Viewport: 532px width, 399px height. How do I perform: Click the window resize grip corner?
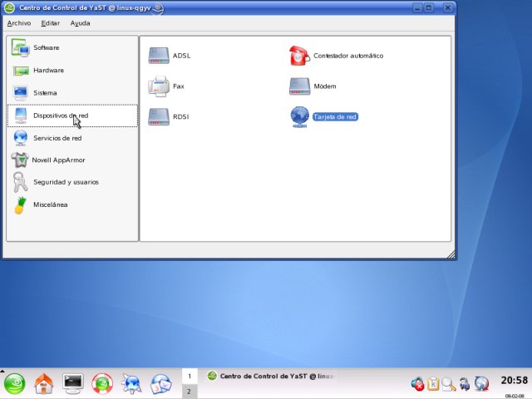click(x=451, y=254)
